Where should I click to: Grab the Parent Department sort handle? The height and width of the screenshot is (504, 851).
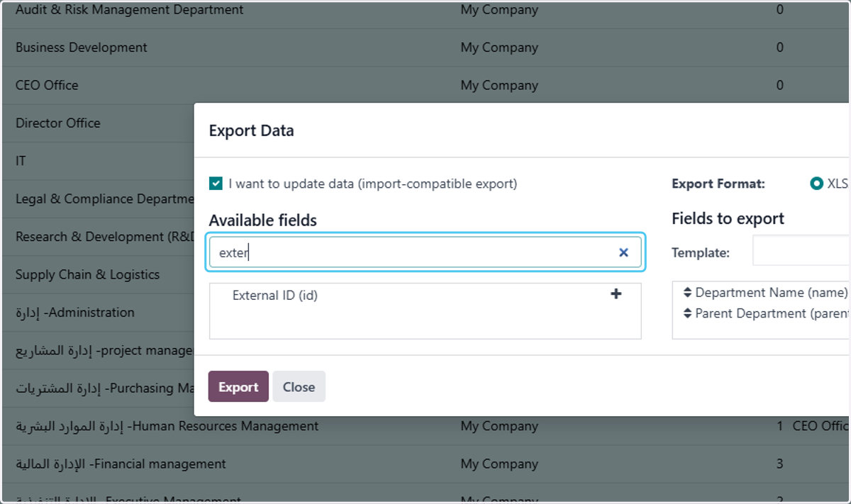[687, 313]
